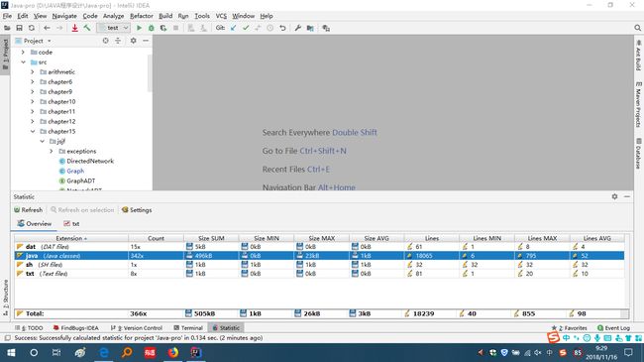Click the Refresh button in Statistic
The height and width of the screenshot is (362, 644).
point(29,210)
